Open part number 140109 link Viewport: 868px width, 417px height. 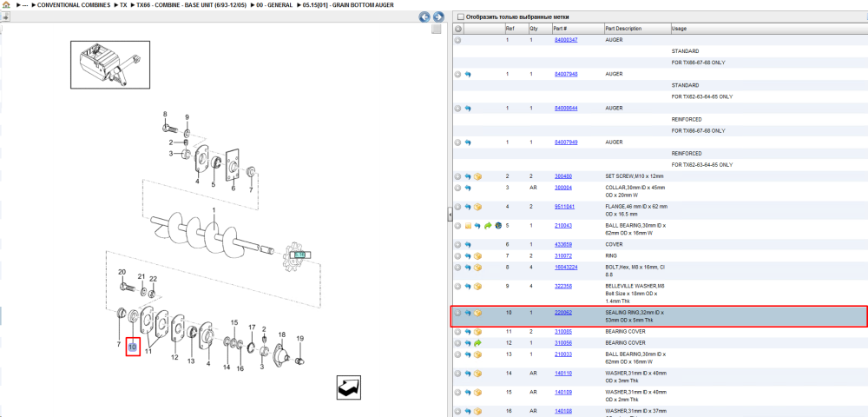pos(563,392)
